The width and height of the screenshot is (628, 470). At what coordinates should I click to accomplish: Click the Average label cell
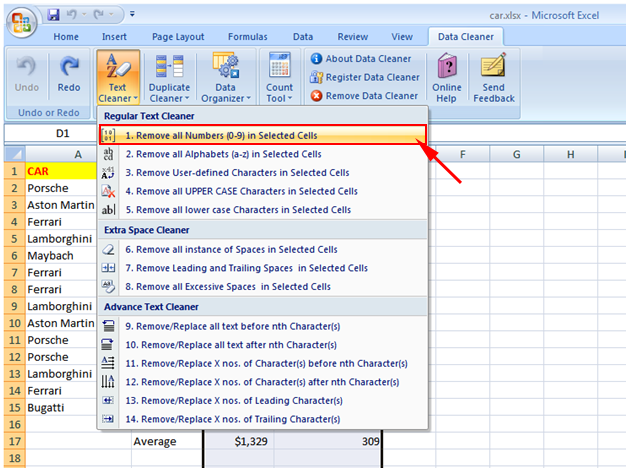coord(167,441)
